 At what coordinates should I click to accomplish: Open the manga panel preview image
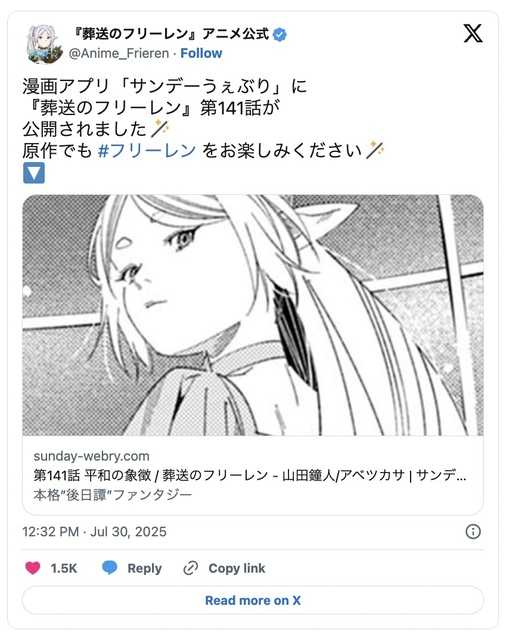point(253,315)
